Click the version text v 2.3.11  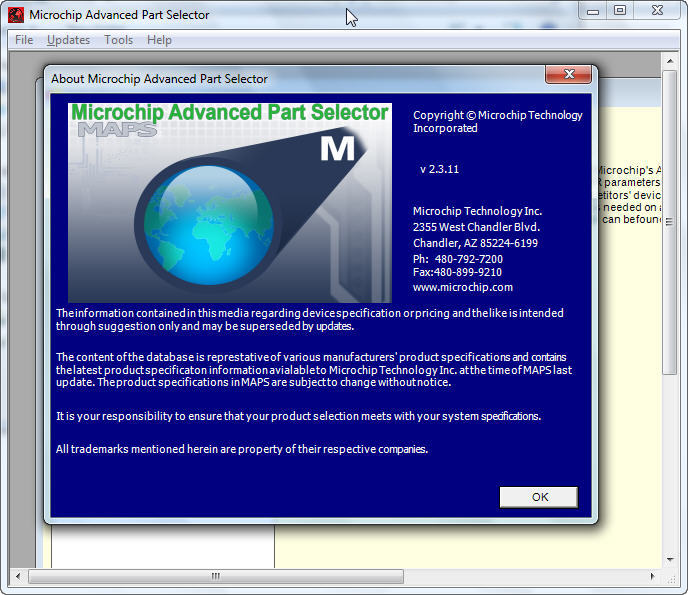tap(439, 169)
